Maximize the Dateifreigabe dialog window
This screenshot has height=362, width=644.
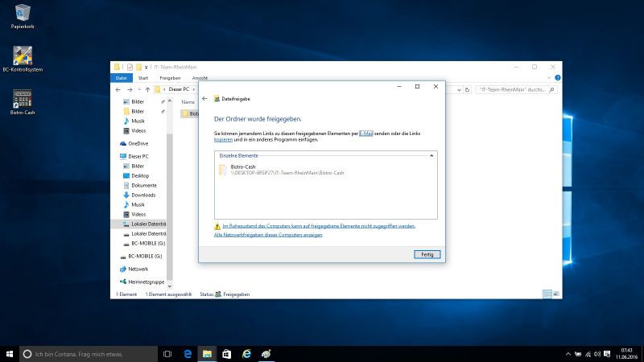point(417,87)
